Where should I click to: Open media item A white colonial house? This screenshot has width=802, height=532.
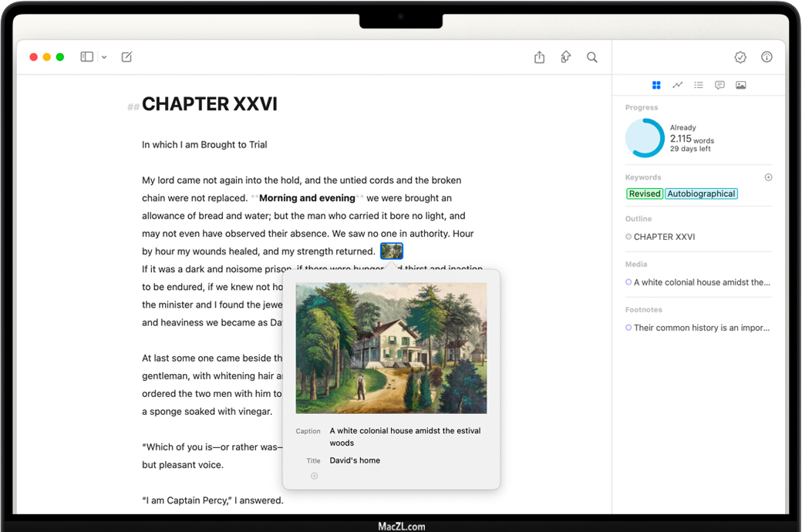[698, 282]
